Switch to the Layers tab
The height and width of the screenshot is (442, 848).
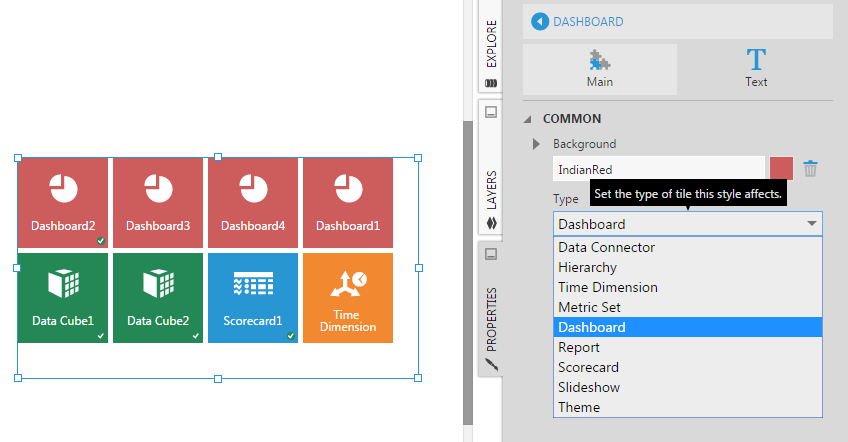click(491, 170)
